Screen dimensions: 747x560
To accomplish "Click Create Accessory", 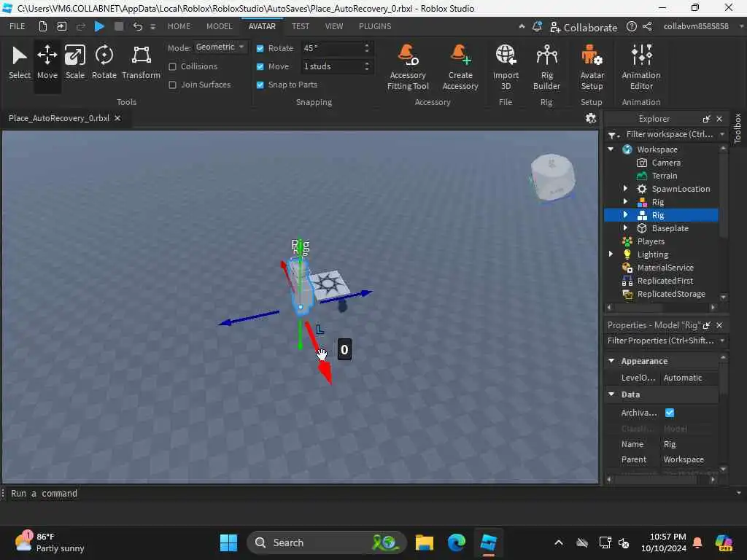I will 460,66.
